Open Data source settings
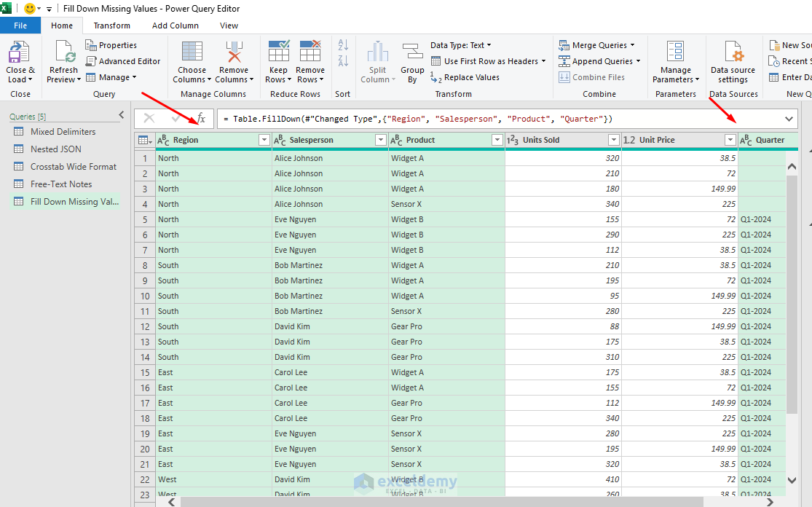The height and width of the screenshot is (507, 812). [x=733, y=62]
